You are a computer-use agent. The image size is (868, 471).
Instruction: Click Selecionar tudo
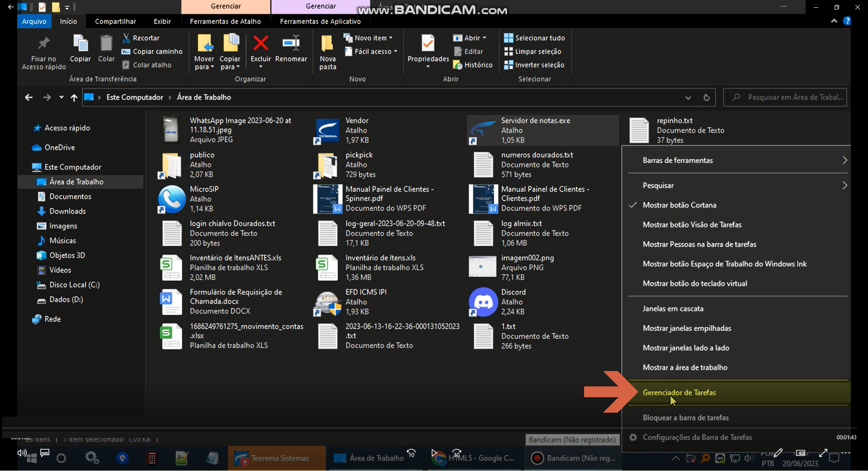(534, 38)
